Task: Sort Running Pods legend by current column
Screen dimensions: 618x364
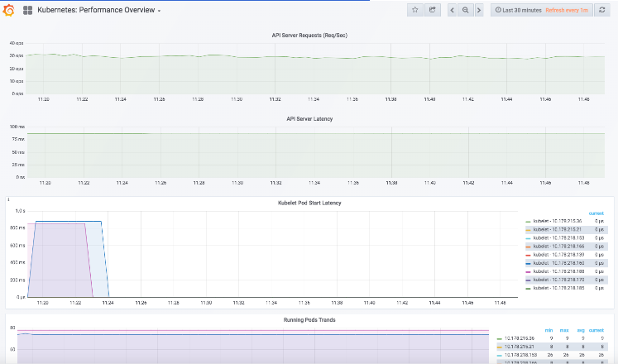Action: coord(596,330)
